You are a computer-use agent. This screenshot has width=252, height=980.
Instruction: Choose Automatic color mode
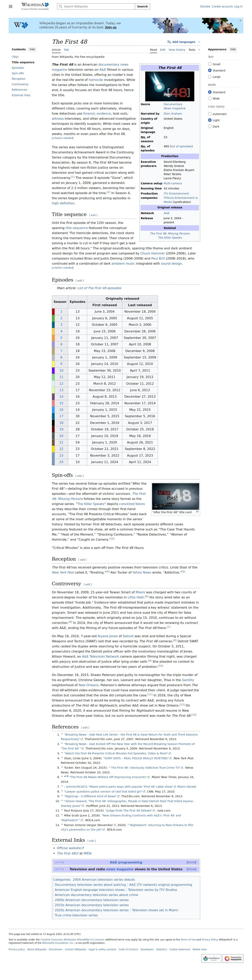point(210,114)
